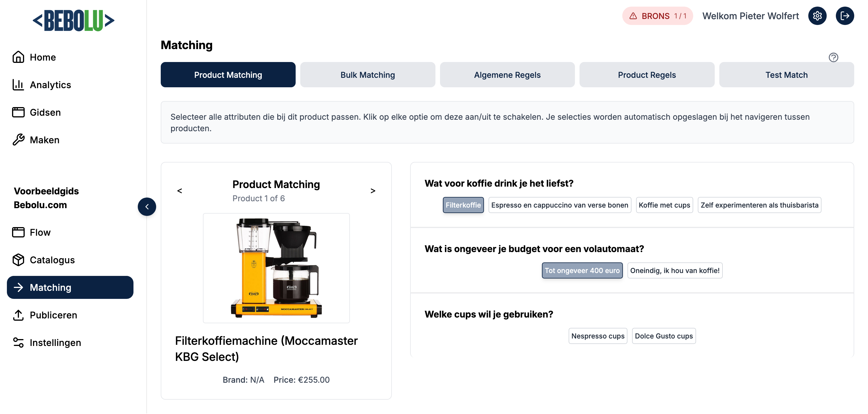Switch to the Bulk Matching tab
Image resolution: width=868 pixels, height=414 pixels.
tap(367, 75)
